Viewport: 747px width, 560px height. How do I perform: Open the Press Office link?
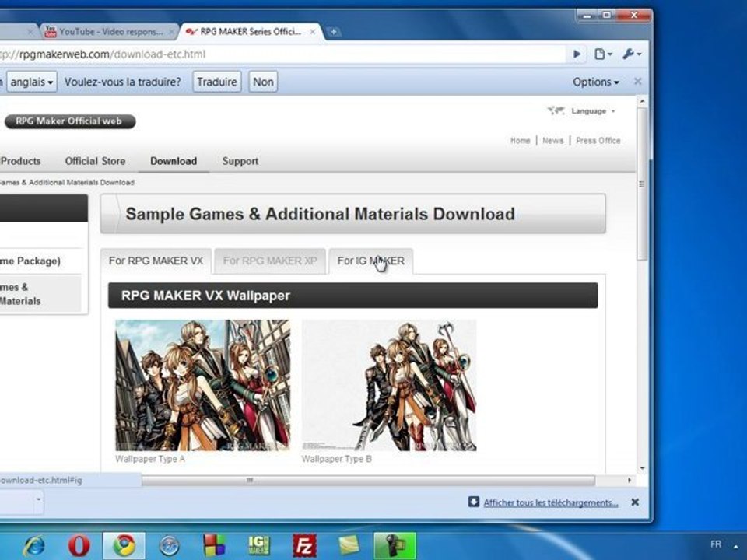(x=598, y=141)
